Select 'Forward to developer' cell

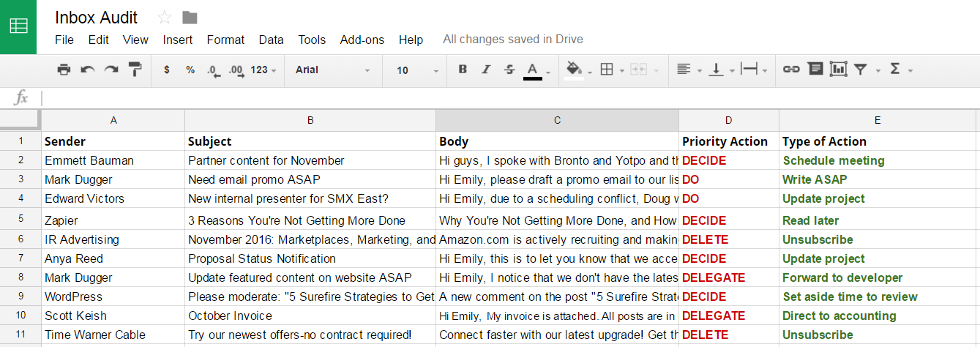coord(878,277)
